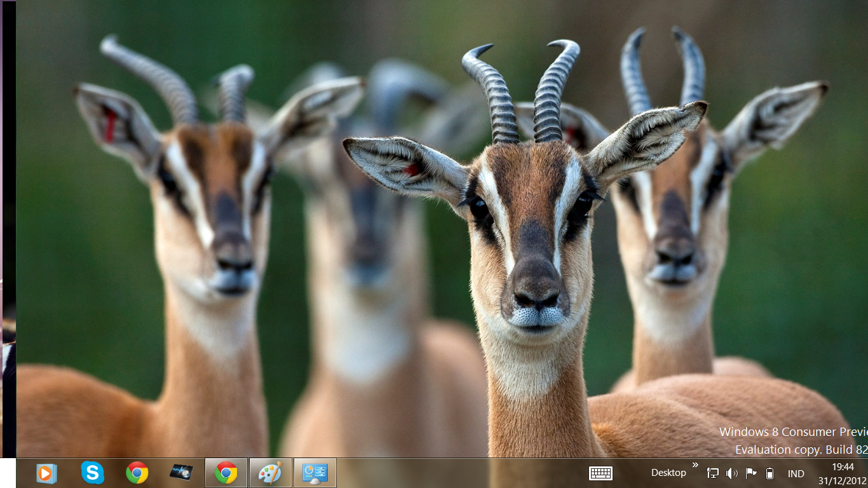The width and height of the screenshot is (868, 488).
Task: Click an empty area of the taskbar
Action: click(445, 473)
